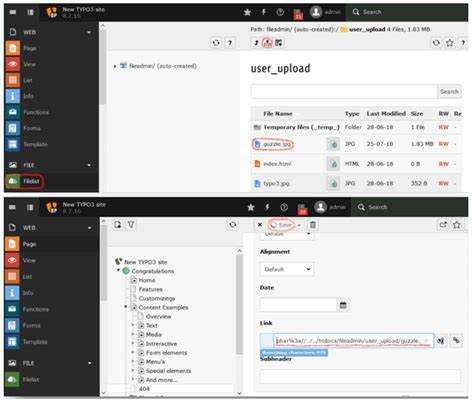Collapse the Congratulations page tree node
This screenshot has width=474, height=403.
119,271
